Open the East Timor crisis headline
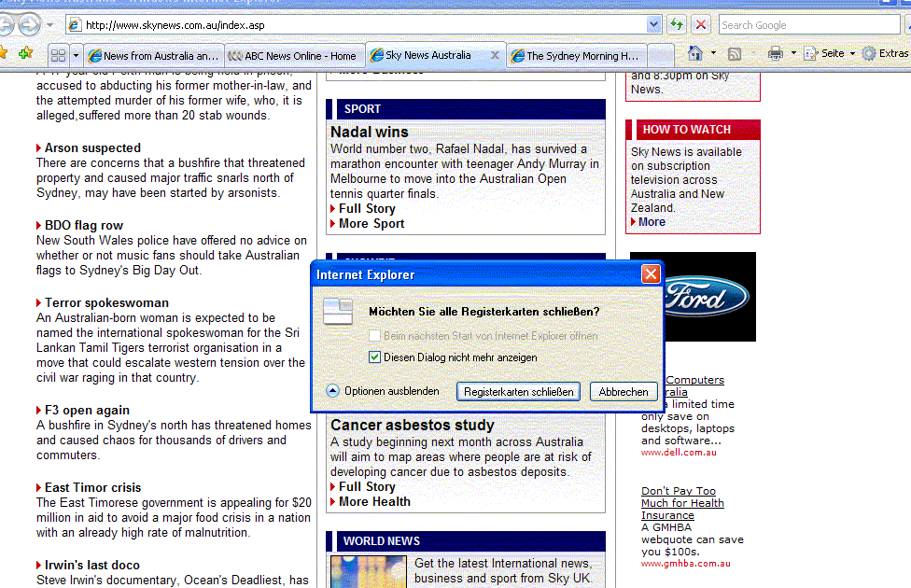 point(93,487)
